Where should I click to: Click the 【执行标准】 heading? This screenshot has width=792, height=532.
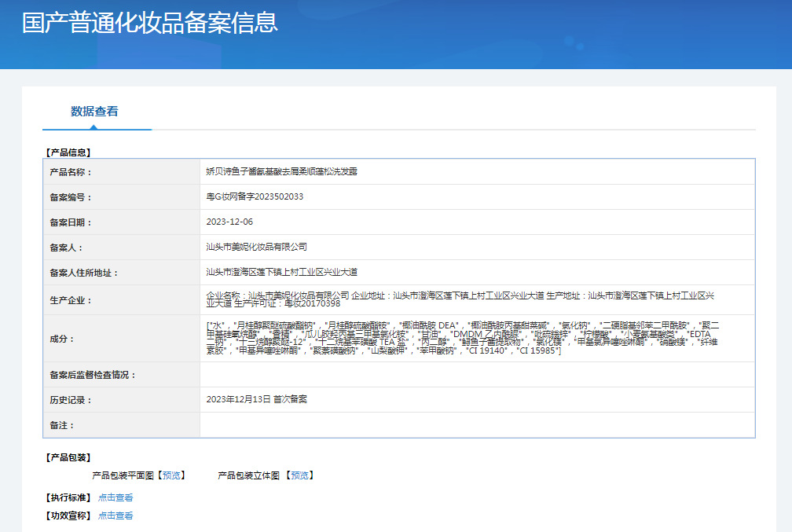point(68,497)
